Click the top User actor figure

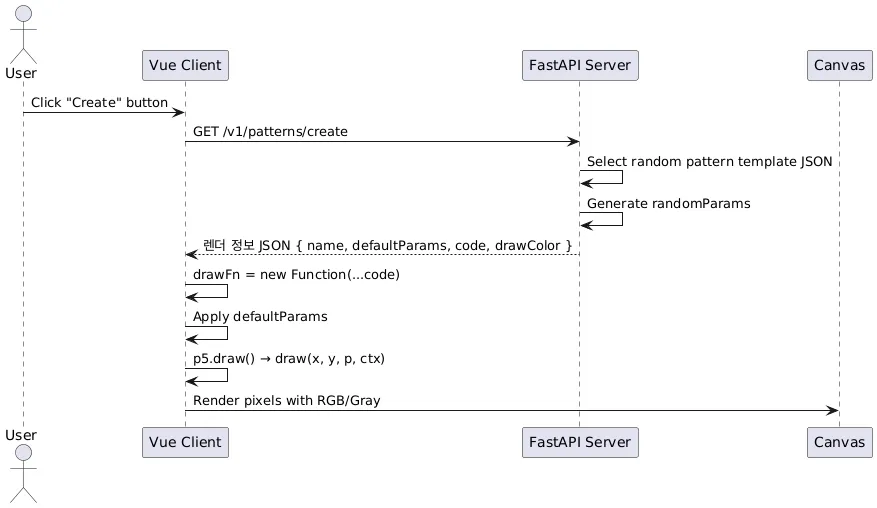point(23,34)
